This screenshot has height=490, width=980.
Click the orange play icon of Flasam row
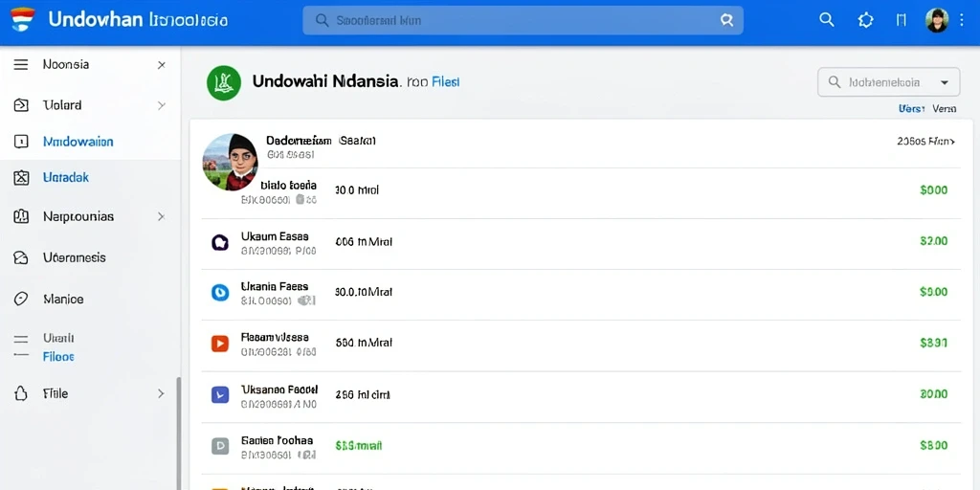click(x=220, y=344)
